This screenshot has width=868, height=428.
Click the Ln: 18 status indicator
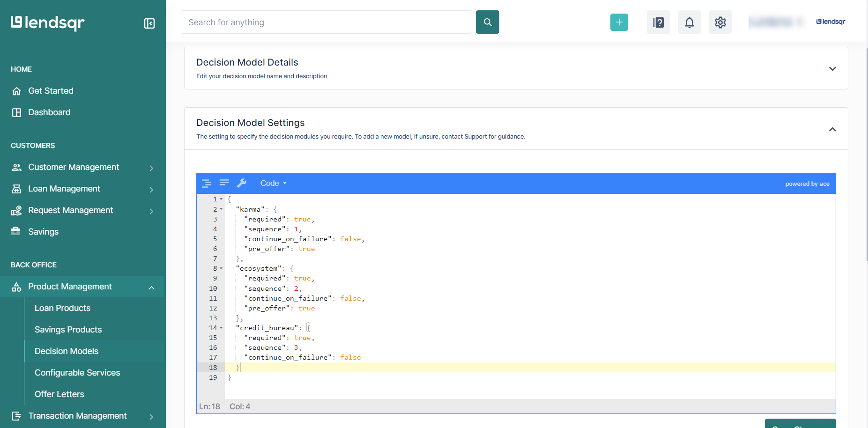[x=209, y=406]
